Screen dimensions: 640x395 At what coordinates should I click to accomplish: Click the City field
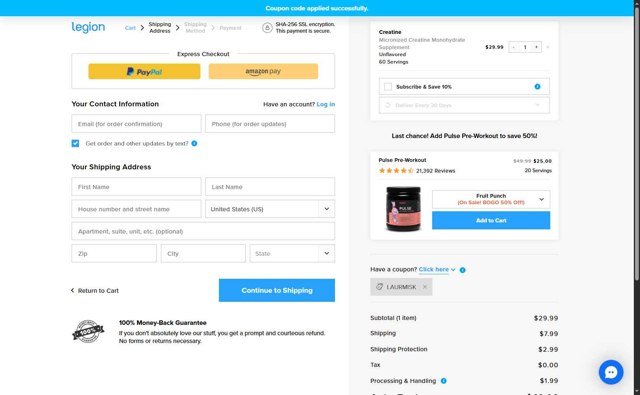(203, 253)
